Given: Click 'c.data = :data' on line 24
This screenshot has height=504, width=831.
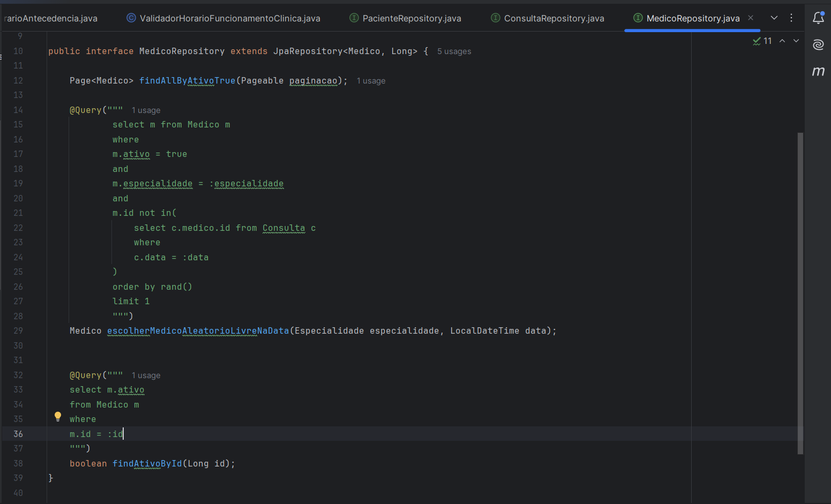Looking at the screenshot, I should point(171,258).
